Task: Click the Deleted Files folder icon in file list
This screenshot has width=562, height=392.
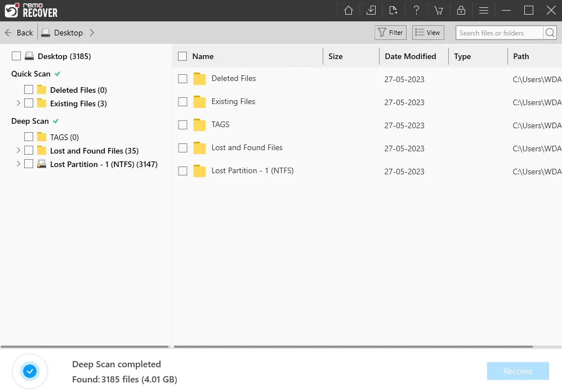Action: 199,79
